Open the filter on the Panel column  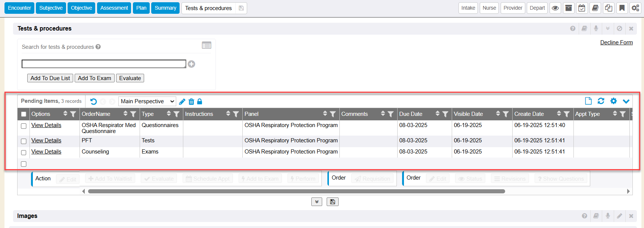click(x=333, y=114)
